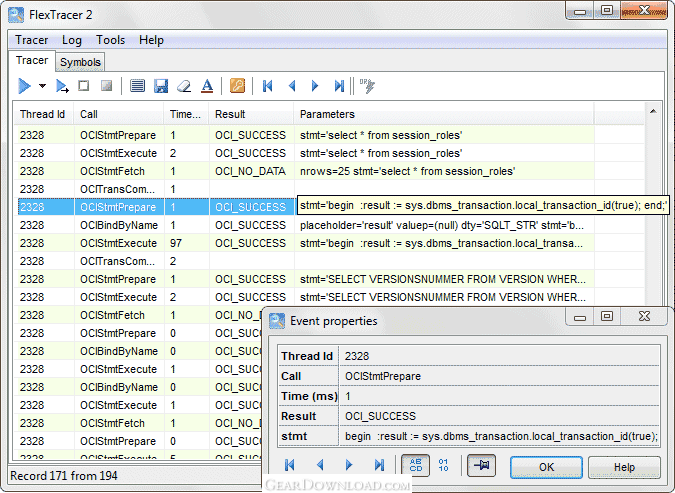Open the Tools menu
675x493 pixels.
coord(110,40)
